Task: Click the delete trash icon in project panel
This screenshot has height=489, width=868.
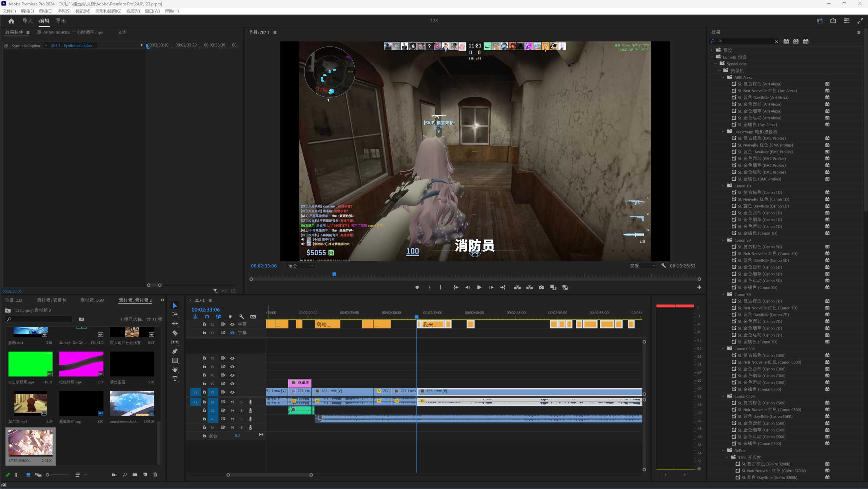Action: coord(155,475)
